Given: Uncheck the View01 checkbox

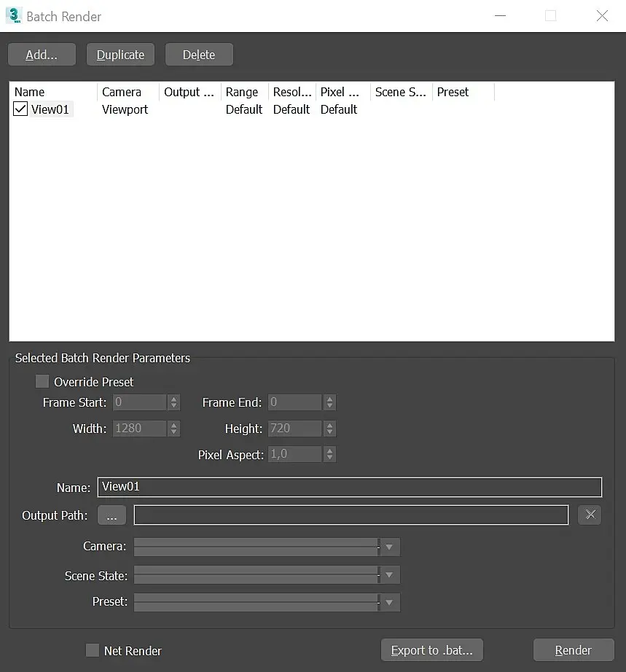Looking at the screenshot, I should pyautogui.click(x=20, y=109).
